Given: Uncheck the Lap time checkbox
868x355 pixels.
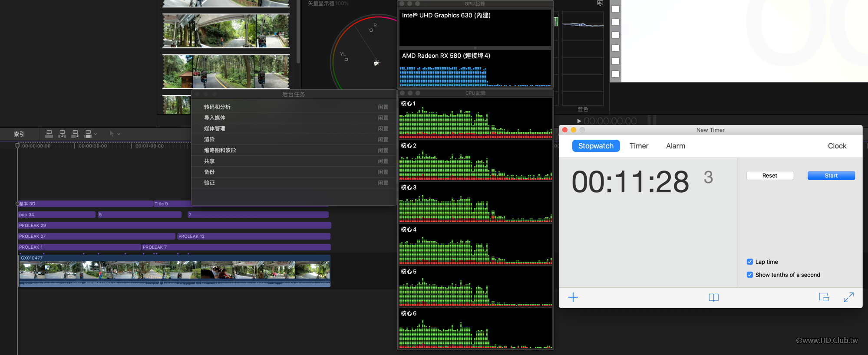Looking at the screenshot, I should tap(749, 262).
